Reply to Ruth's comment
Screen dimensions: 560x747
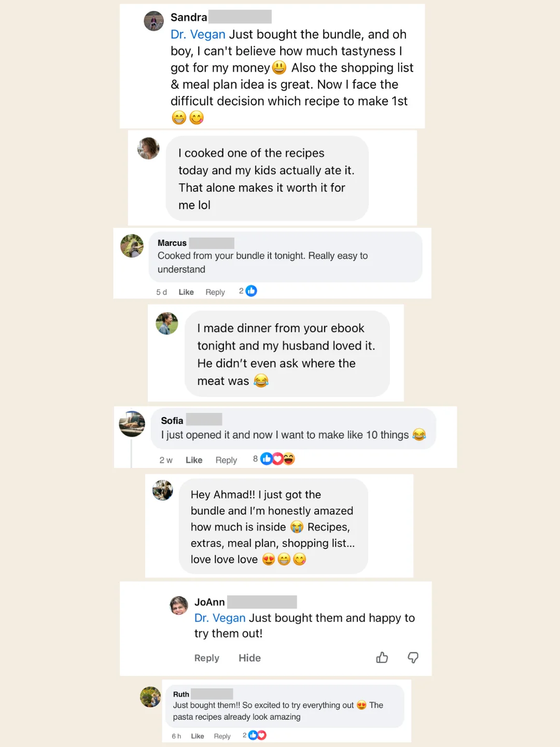222,736
